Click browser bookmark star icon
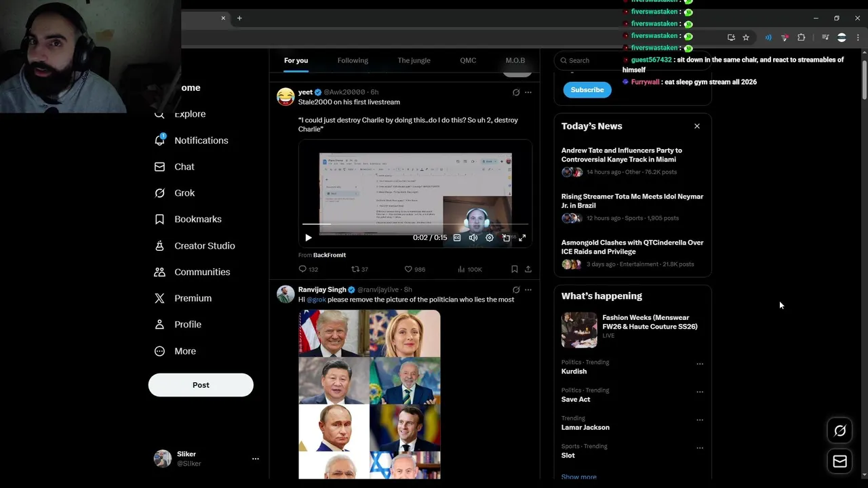 pyautogui.click(x=746, y=37)
